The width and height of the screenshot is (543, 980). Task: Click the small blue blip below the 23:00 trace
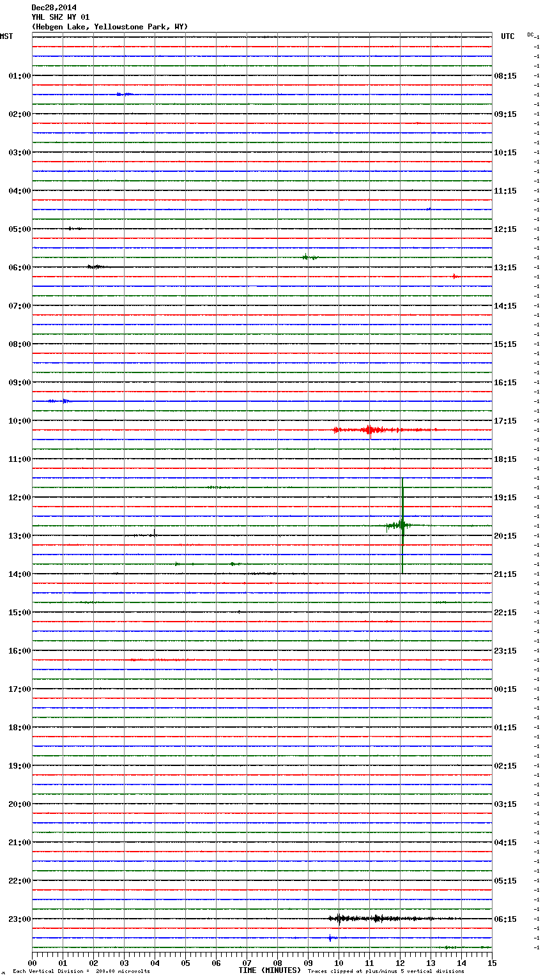coord(331,938)
